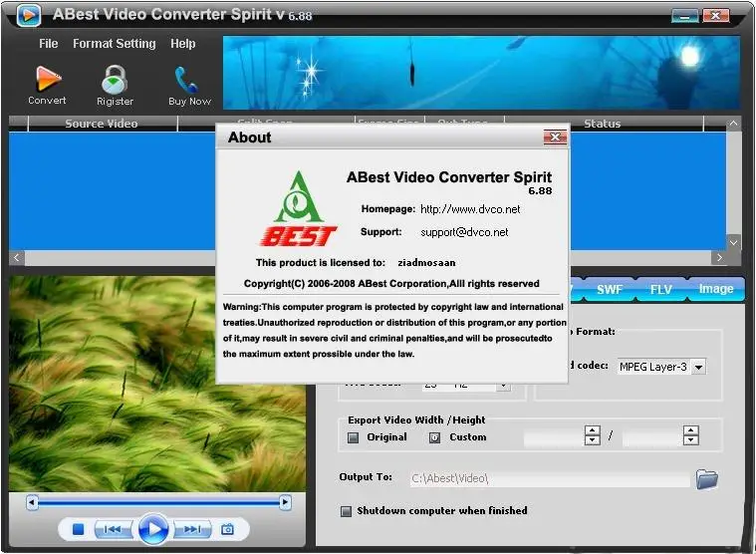
Task: Click the app logo in title bar
Action: (x=29, y=15)
